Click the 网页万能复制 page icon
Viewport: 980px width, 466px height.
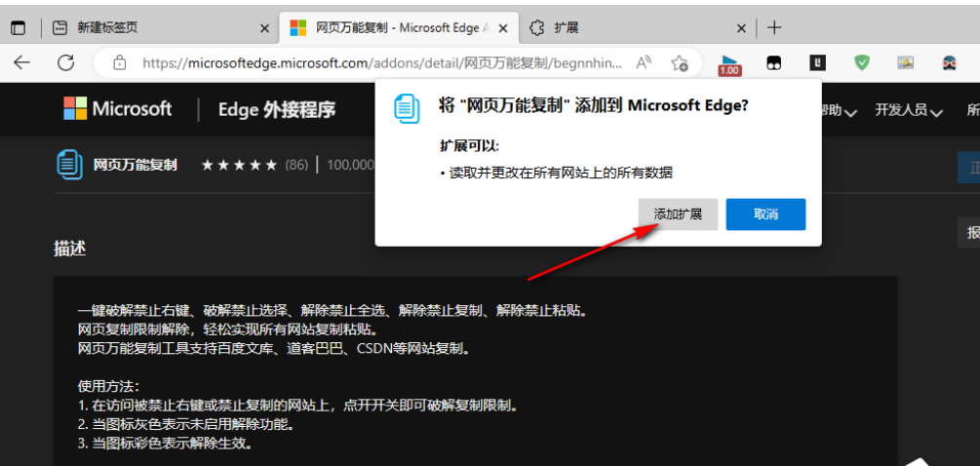[x=69, y=165]
